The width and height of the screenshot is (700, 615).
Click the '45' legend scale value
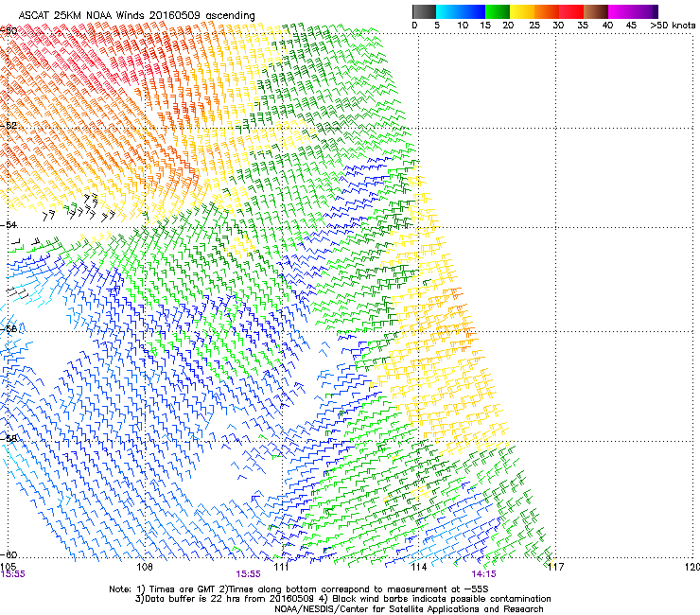631,26
